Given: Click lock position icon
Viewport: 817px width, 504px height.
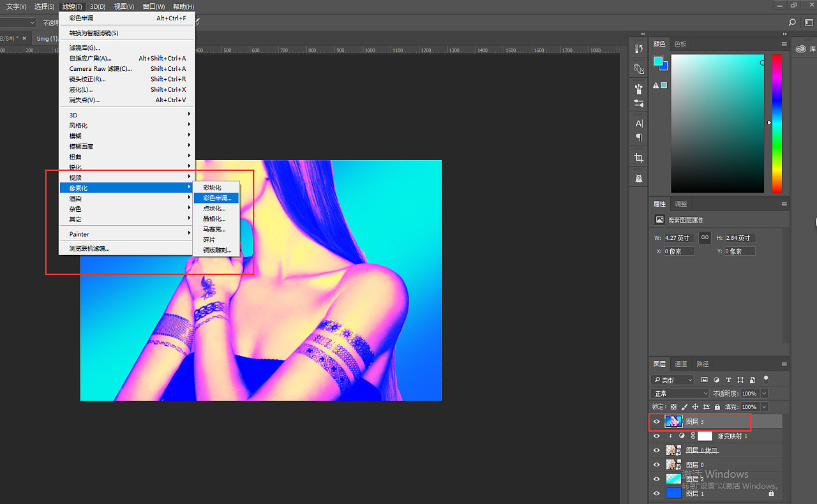Looking at the screenshot, I should coord(695,406).
